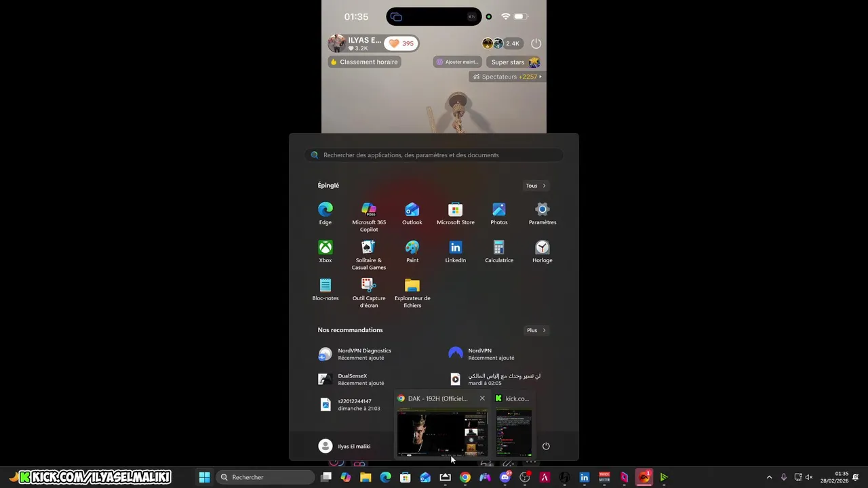
Task: Open the clock and date 28/02/2026
Action: coord(834,477)
